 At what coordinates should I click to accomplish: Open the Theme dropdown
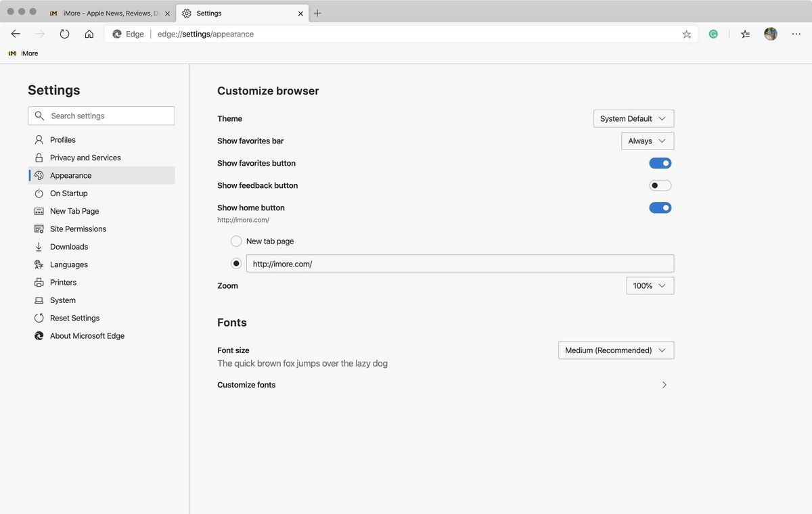click(x=633, y=118)
